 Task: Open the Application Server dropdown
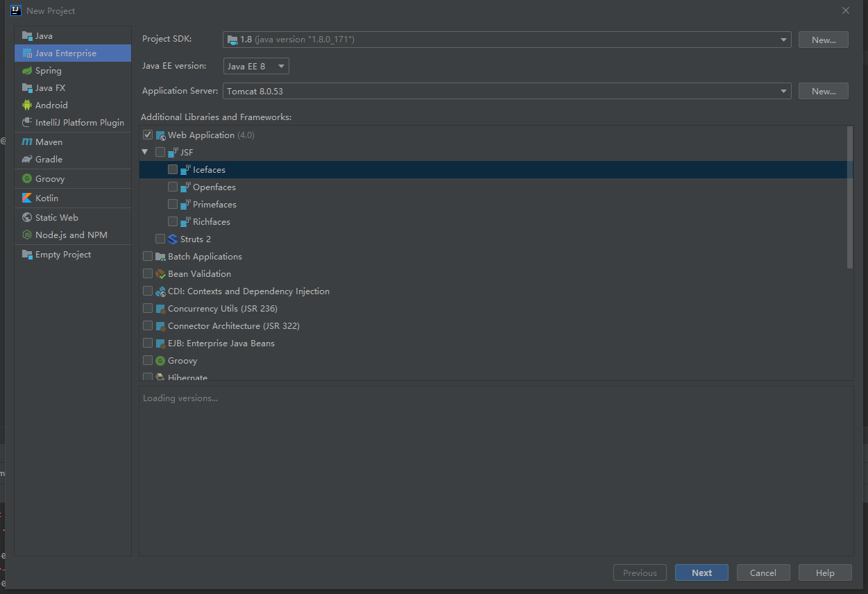point(507,92)
